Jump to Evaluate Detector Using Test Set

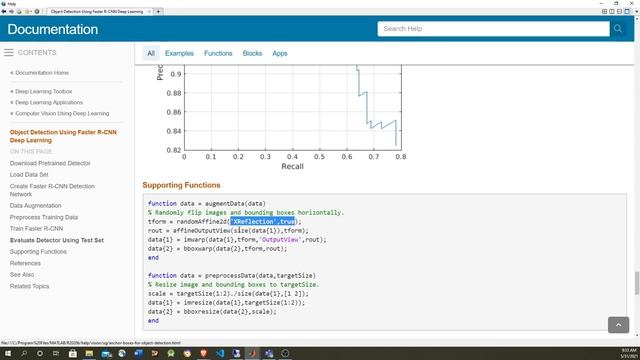click(x=57, y=240)
